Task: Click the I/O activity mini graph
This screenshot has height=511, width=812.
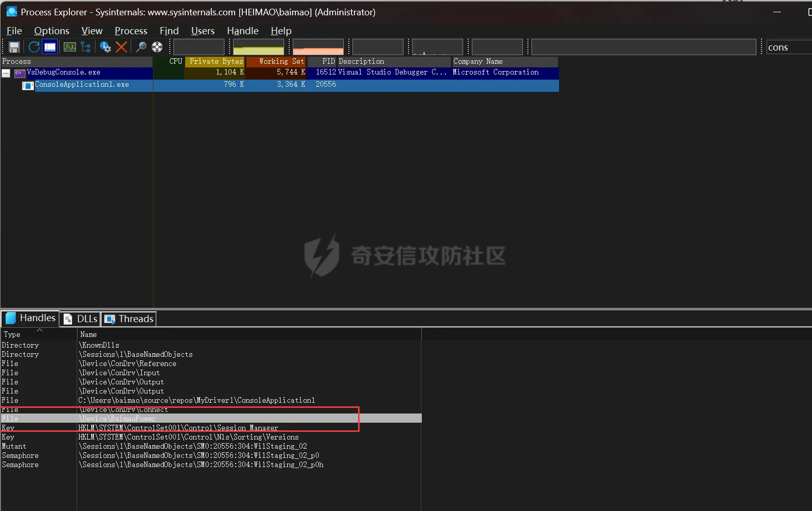Action: pyautogui.click(x=378, y=47)
